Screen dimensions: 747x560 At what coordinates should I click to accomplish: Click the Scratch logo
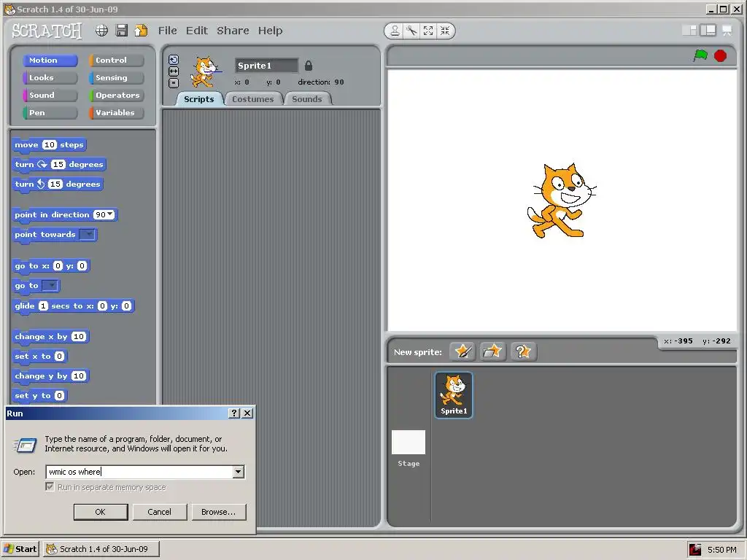[x=47, y=31]
